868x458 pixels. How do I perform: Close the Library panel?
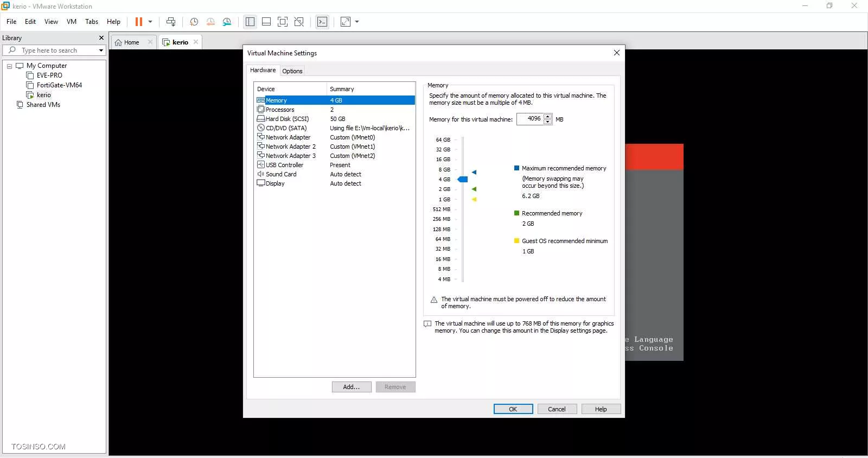click(x=101, y=38)
